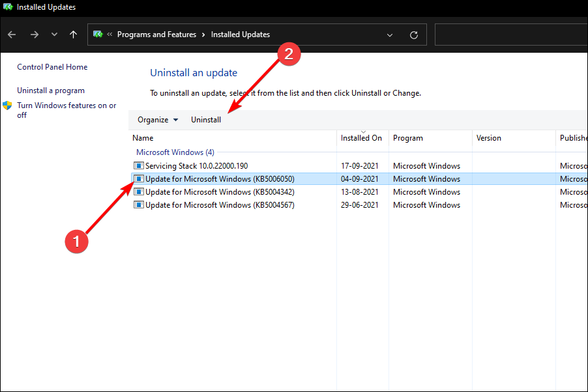This screenshot has height=392, width=588.
Task: Sort by the Installed On column header
Action: coord(361,138)
